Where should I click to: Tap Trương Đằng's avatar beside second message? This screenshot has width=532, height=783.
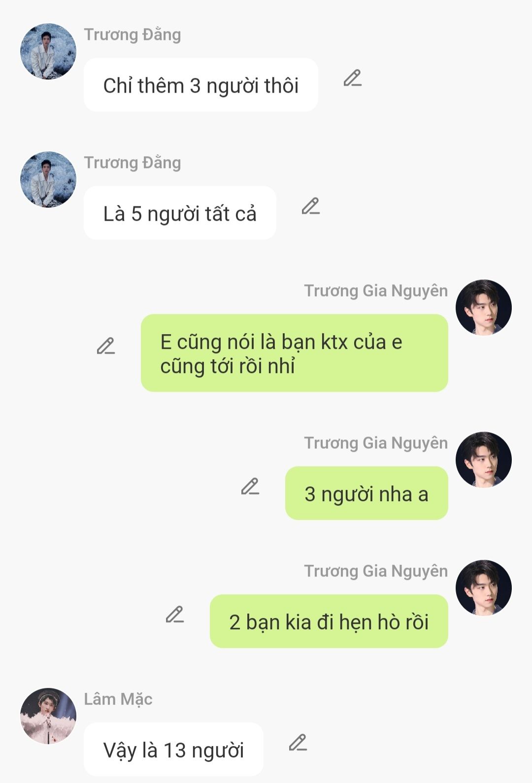point(48,179)
